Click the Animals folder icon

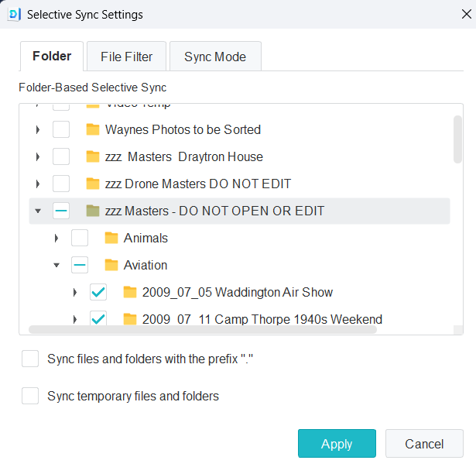pyautogui.click(x=111, y=238)
